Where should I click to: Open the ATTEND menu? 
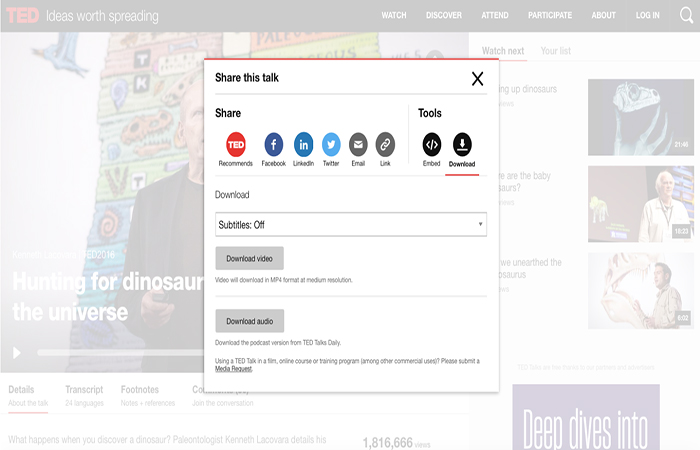click(x=495, y=15)
